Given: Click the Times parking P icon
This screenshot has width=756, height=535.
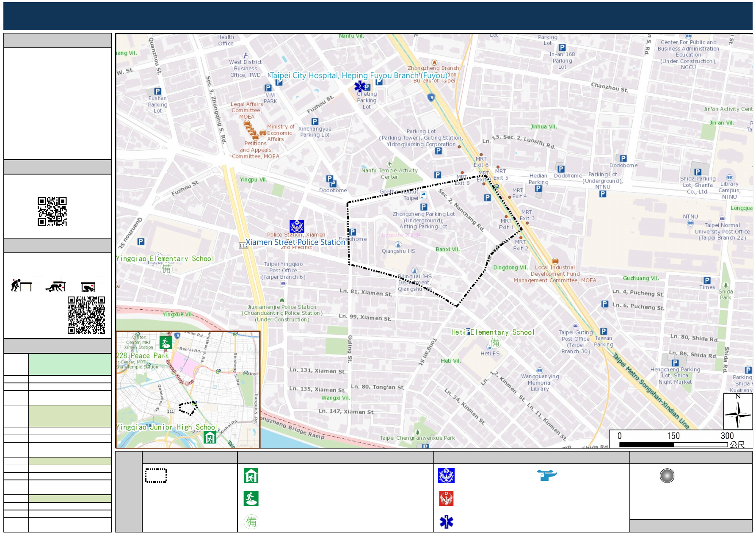Looking at the screenshot, I should click(x=707, y=280).
